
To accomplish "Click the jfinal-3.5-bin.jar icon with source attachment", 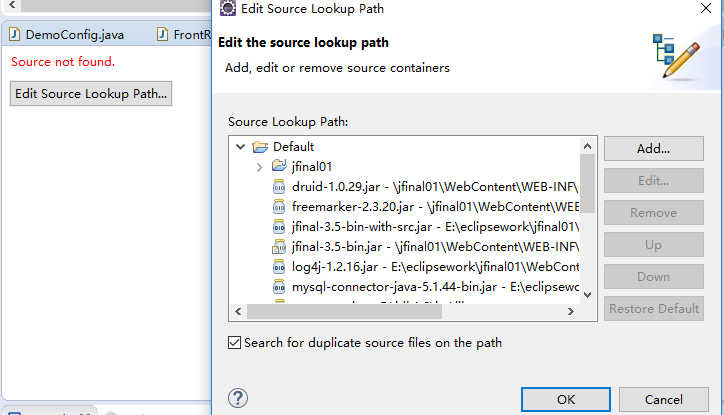I will point(279,247).
